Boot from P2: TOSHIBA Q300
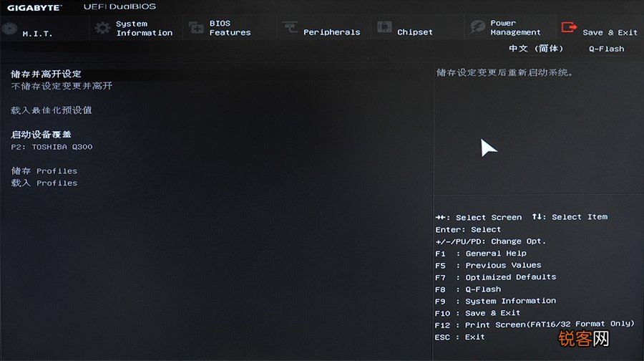644x361 pixels. [x=52, y=147]
